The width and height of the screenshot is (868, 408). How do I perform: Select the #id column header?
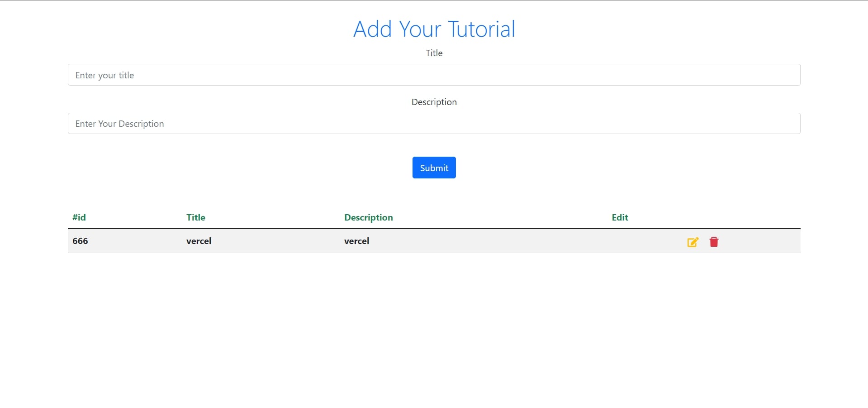79,217
